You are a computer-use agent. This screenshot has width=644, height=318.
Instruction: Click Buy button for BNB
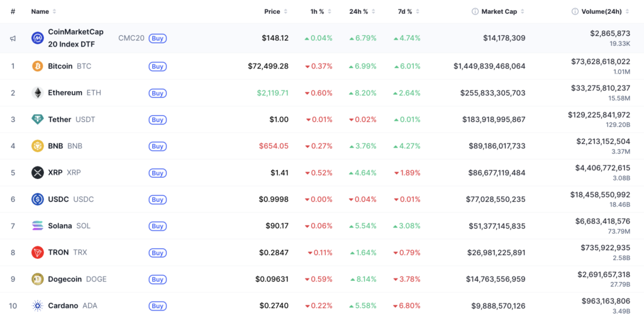pos(158,146)
